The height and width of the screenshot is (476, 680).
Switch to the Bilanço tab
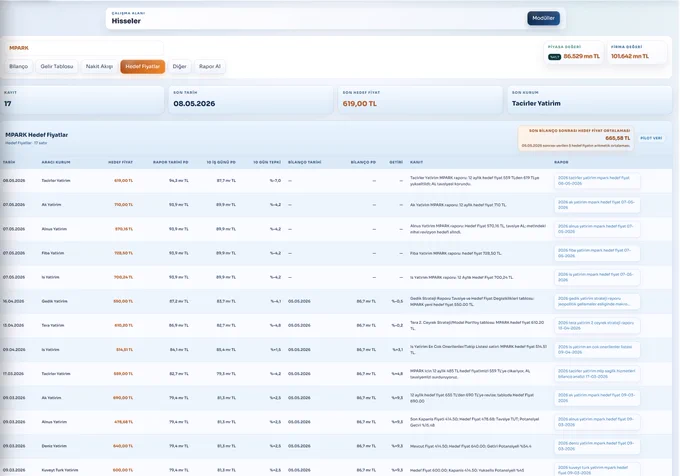pyautogui.click(x=19, y=66)
